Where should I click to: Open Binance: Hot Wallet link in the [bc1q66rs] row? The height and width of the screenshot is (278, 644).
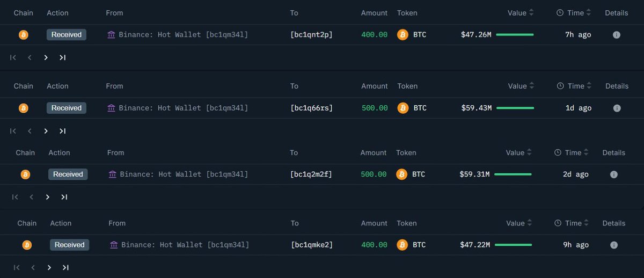point(183,108)
